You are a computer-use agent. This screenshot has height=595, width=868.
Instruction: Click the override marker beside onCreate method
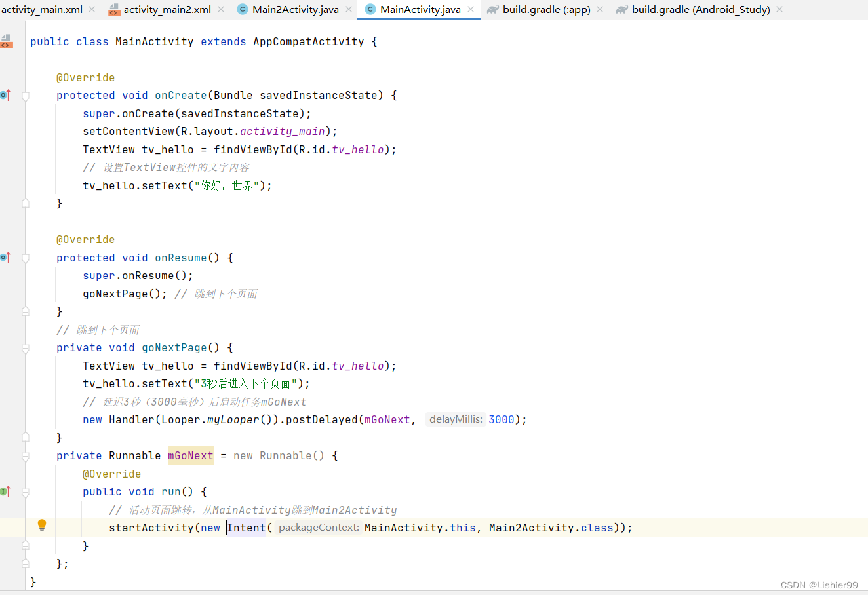point(5,95)
